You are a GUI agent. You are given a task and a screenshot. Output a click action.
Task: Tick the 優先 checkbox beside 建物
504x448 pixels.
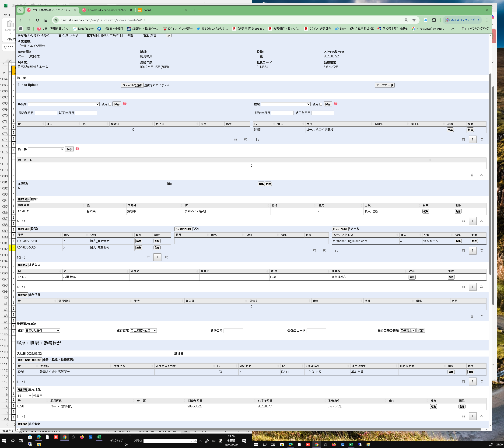click(x=321, y=104)
